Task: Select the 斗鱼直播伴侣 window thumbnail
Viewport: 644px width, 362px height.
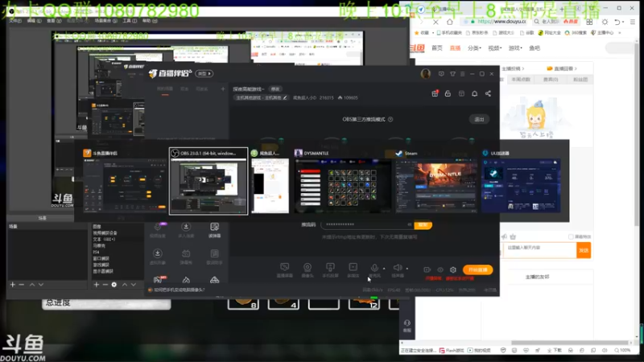Action: coord(125,181)
